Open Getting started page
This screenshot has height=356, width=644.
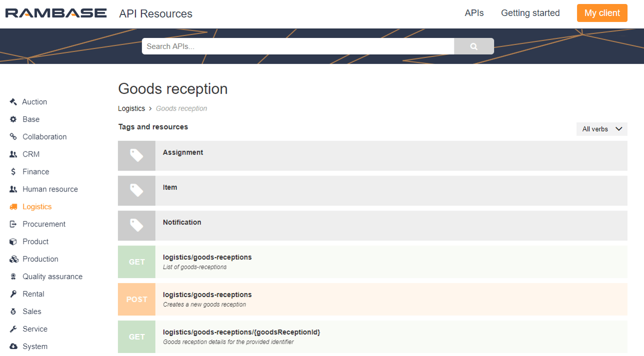pyautogui.click(x=530, y=13)
